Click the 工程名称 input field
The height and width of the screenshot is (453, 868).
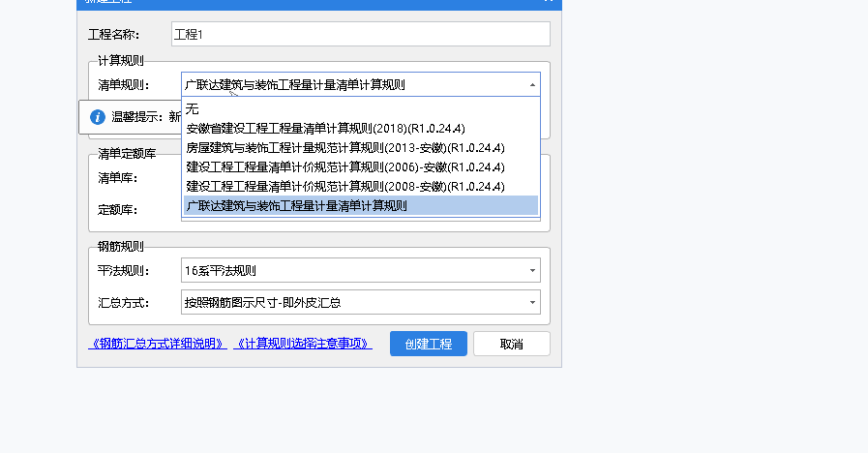[360, 34]
